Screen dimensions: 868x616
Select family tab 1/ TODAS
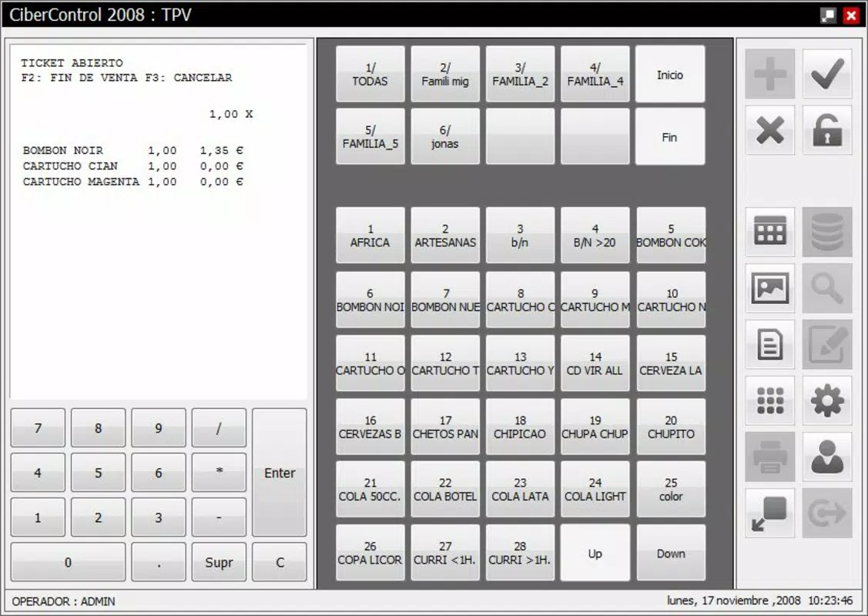tap(370, 74)
